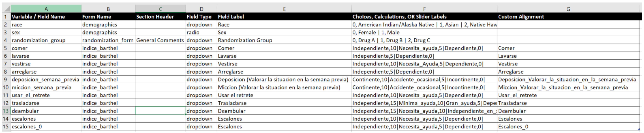Click the active empty cell C13
This screenshot has height=133, width=644.
point(160,111)
